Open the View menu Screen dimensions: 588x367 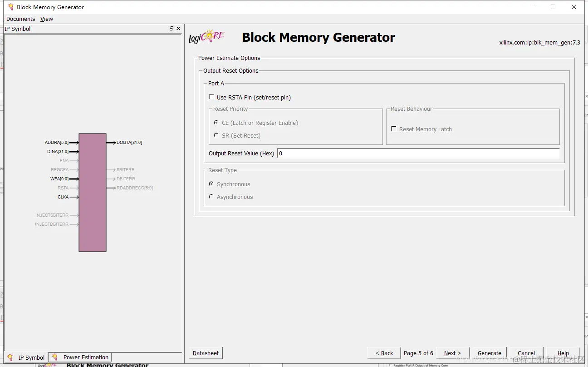pos(47,19)
